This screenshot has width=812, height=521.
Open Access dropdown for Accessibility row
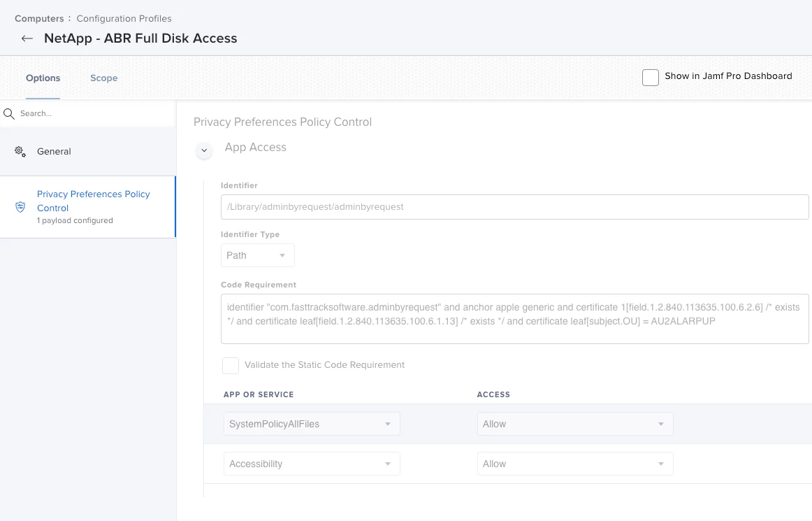[x=575, y=464]
